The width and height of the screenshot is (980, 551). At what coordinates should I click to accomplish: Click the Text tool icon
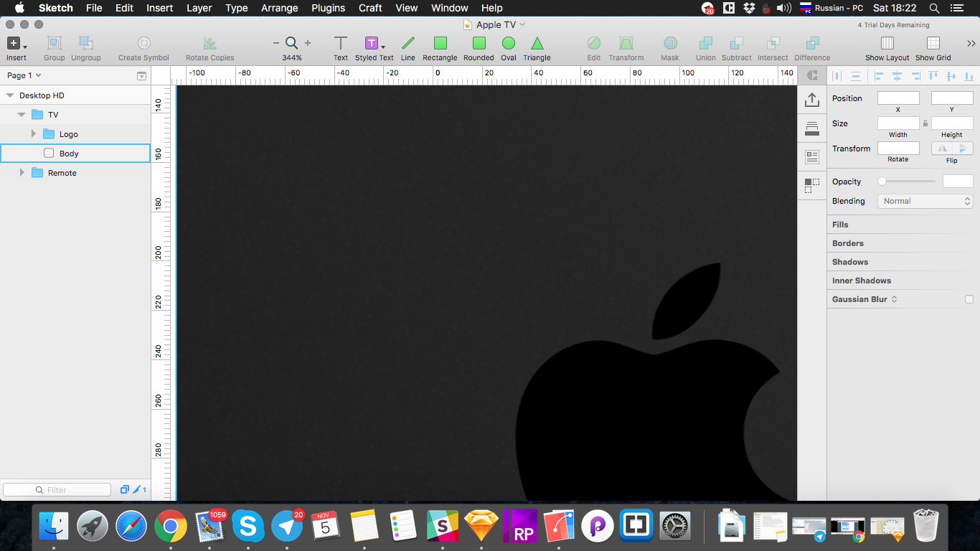coord(341,44)
